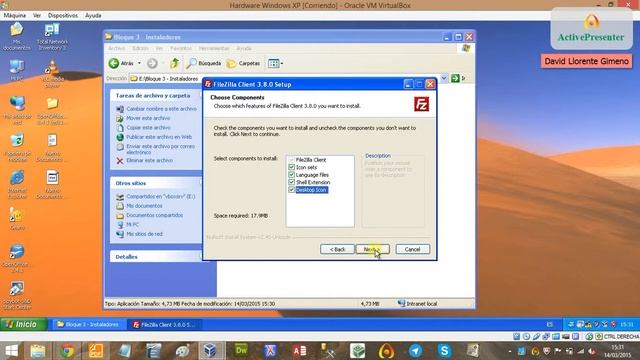This screenshot has height=360, width=640.
Task: Open Mis documentos desktop icon
Action: point(16,36)
